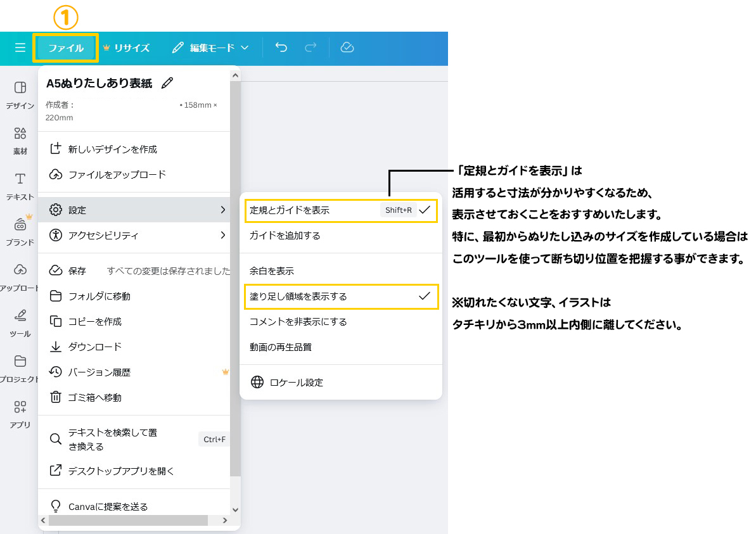Open the テキスト sidebar panel
756x534 pixels.
20,186
